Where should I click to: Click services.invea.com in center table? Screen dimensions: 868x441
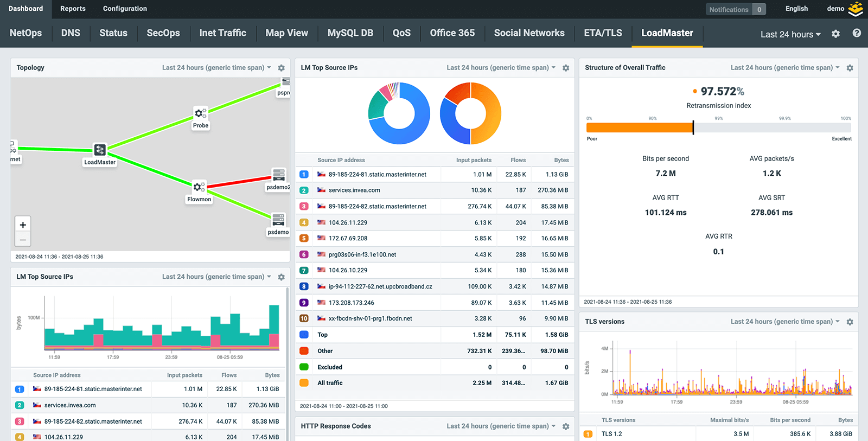point(354,190)
